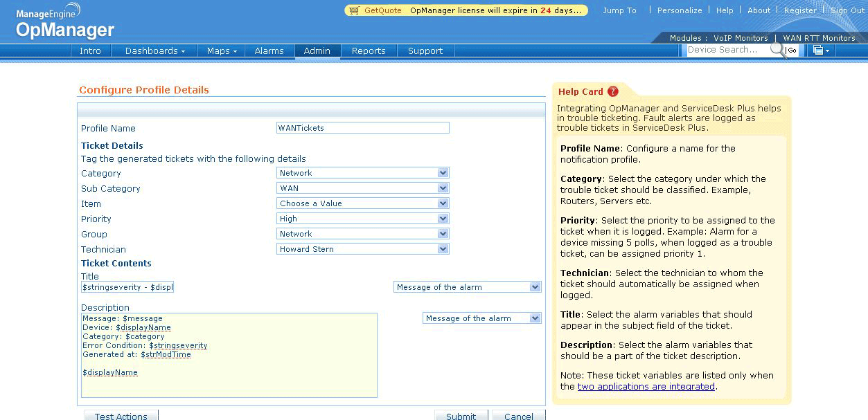
Task: Open the 'two applications are integrated' link
Action: click(646, 387)
